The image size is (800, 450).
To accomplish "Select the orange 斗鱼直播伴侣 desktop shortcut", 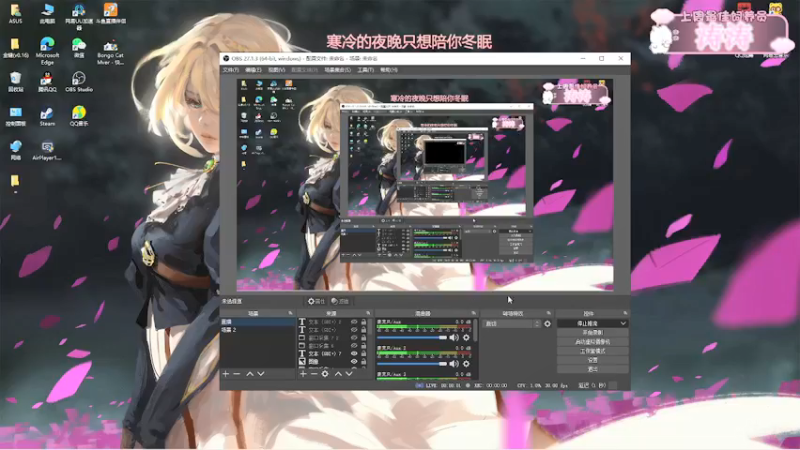I will 111,14.
